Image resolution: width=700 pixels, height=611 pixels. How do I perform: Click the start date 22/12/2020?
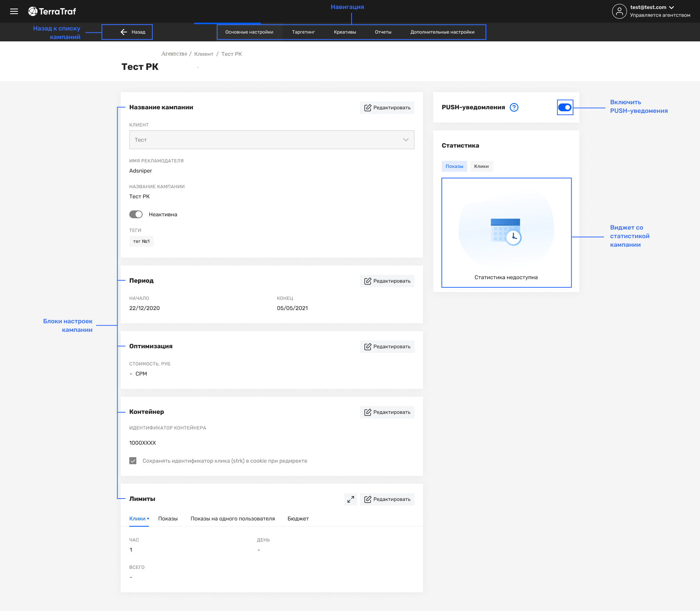tap(145, 308)
